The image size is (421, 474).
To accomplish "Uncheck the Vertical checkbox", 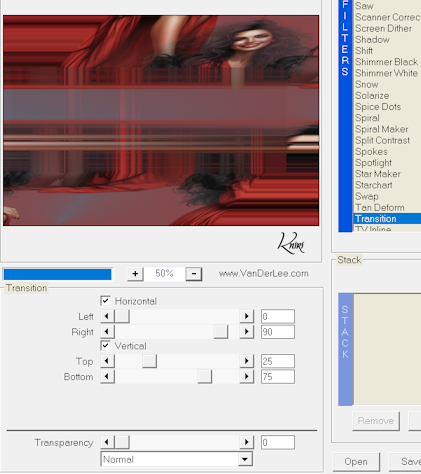I will (105, 345).
